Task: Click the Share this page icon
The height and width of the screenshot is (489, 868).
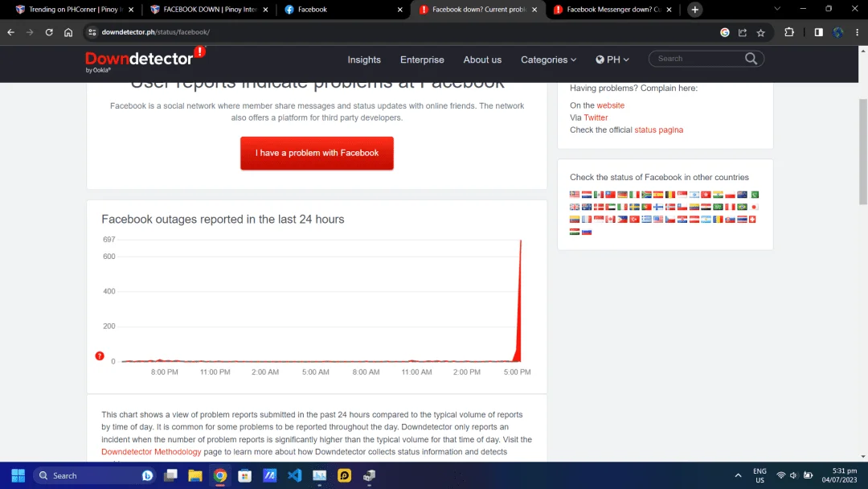Action: (x=743, y=33)
